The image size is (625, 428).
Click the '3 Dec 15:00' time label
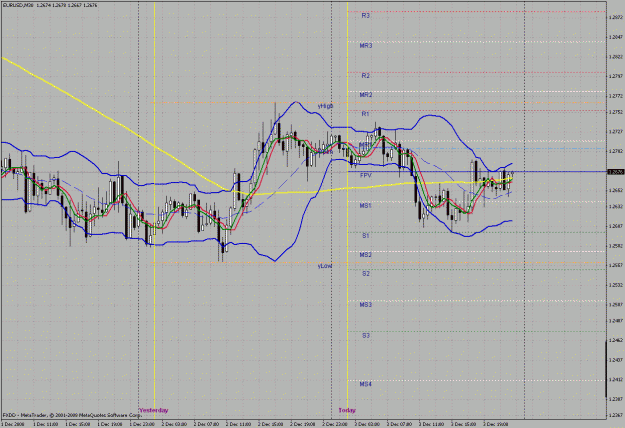(464, 424)
